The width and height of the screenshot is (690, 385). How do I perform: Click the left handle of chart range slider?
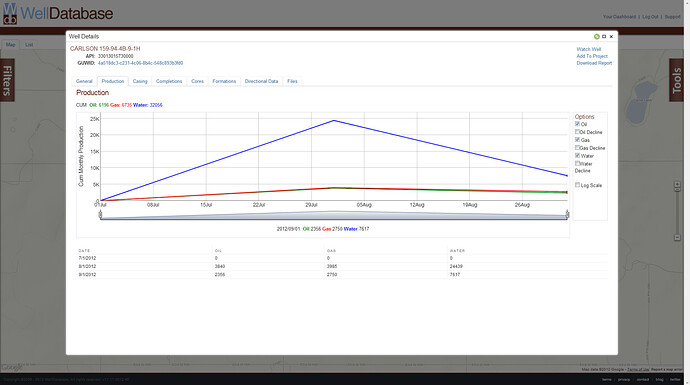[101, 214]
